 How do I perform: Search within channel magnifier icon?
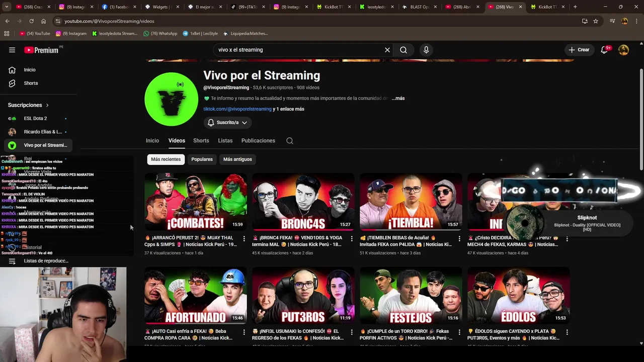290,141
